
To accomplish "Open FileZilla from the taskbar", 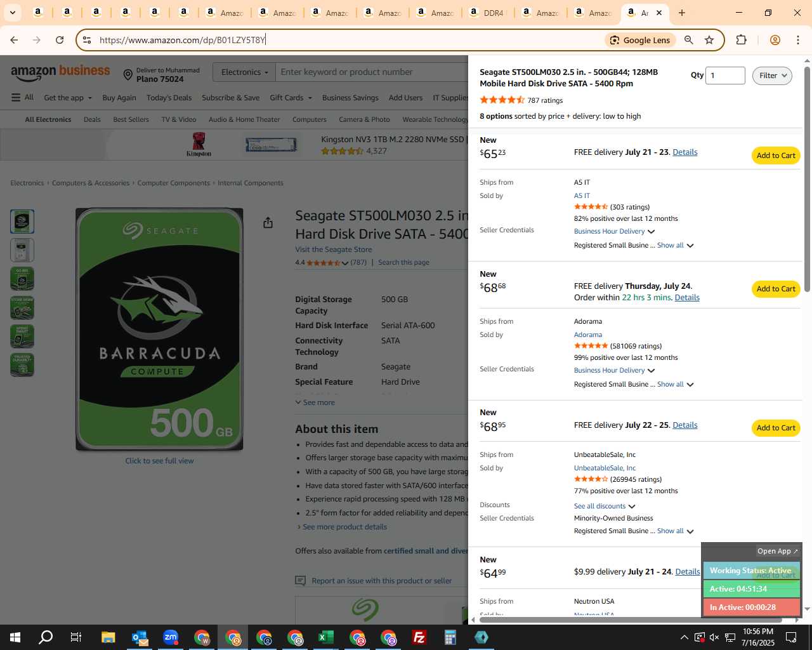I will 419,637.
